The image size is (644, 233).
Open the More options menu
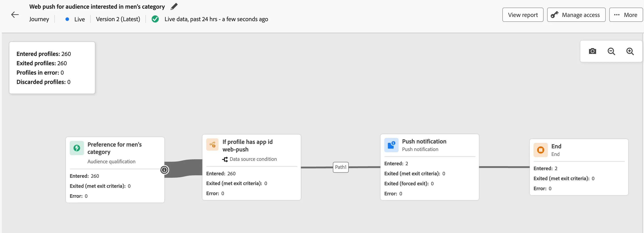point(626,15)
